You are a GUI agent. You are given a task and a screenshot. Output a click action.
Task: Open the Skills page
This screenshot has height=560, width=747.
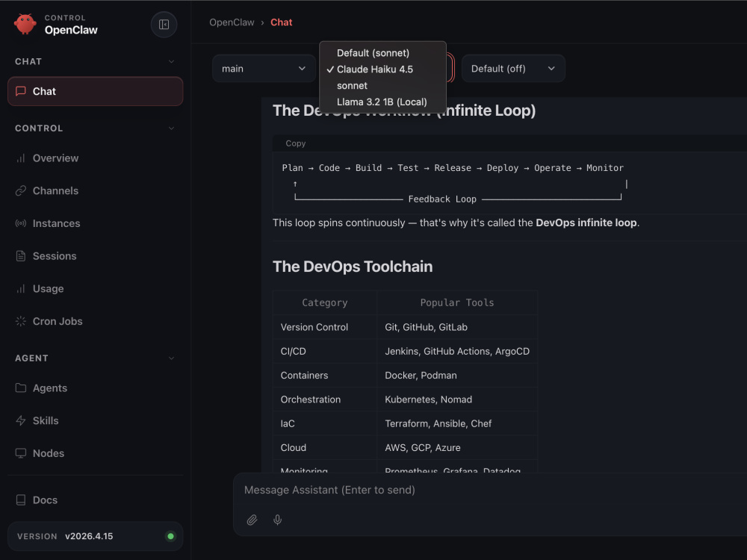click(96, 420)
